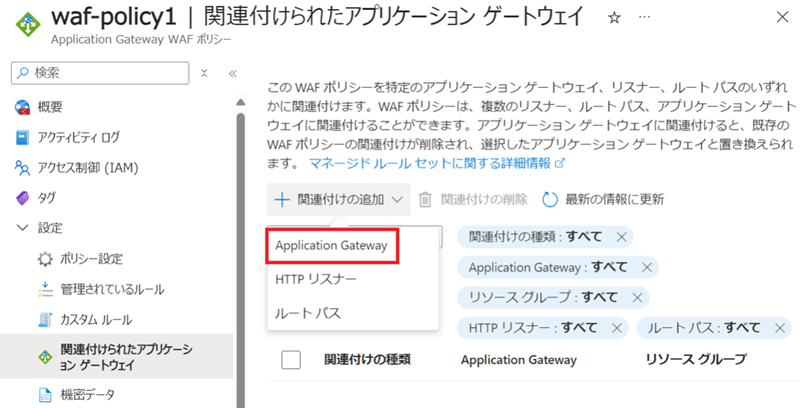
Task: Open マネージド ルール セットに関する詳細情報 link
Action: [430, 163]
